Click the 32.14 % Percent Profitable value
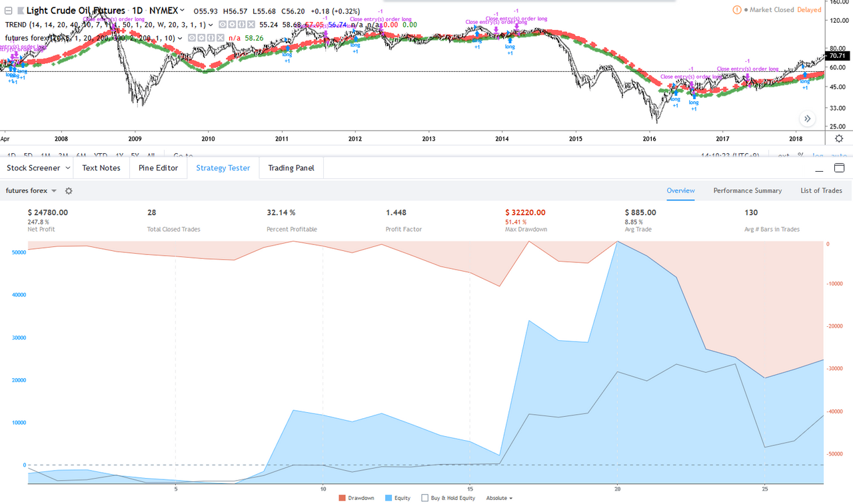The width and height of the screenshot is (853, 504). (x=281, y=213)
